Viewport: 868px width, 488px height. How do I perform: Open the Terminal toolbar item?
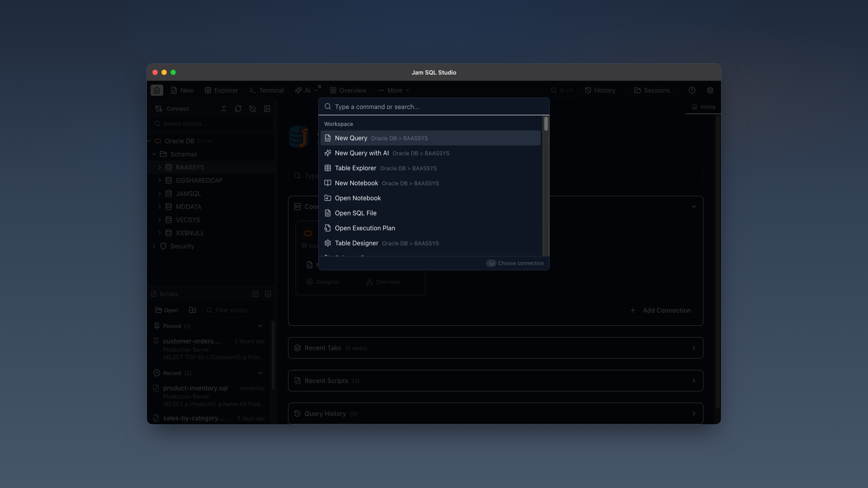[267, 90]
